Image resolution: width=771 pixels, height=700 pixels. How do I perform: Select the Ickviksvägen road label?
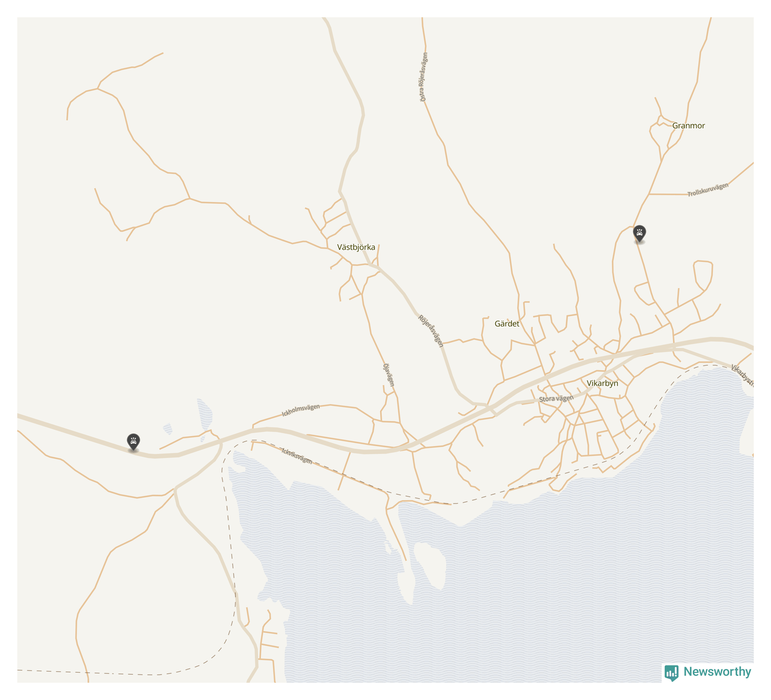coord(297,456)
